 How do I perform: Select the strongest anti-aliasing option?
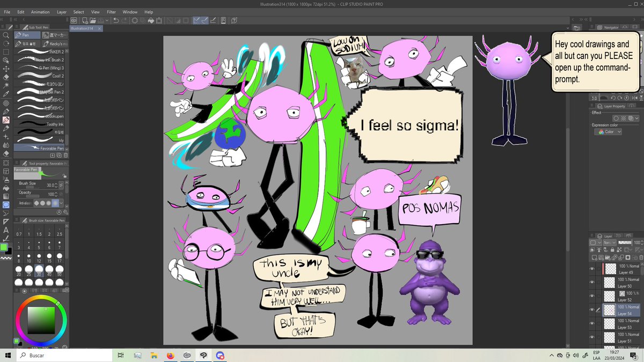pos(56,203)
